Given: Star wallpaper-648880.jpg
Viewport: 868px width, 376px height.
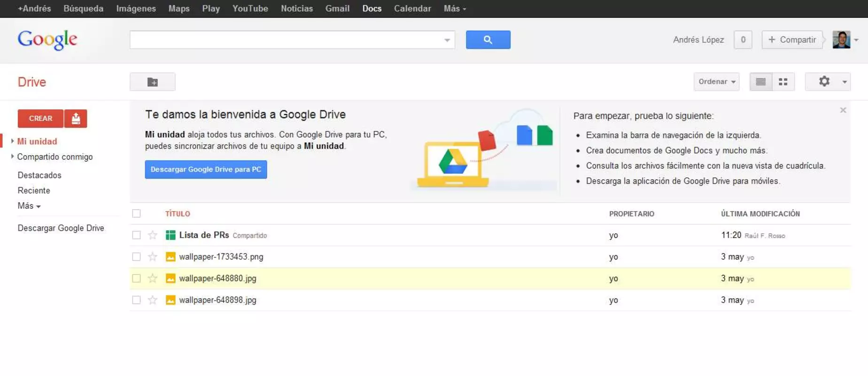Looking at the screenshot, I should coord(153,278).
